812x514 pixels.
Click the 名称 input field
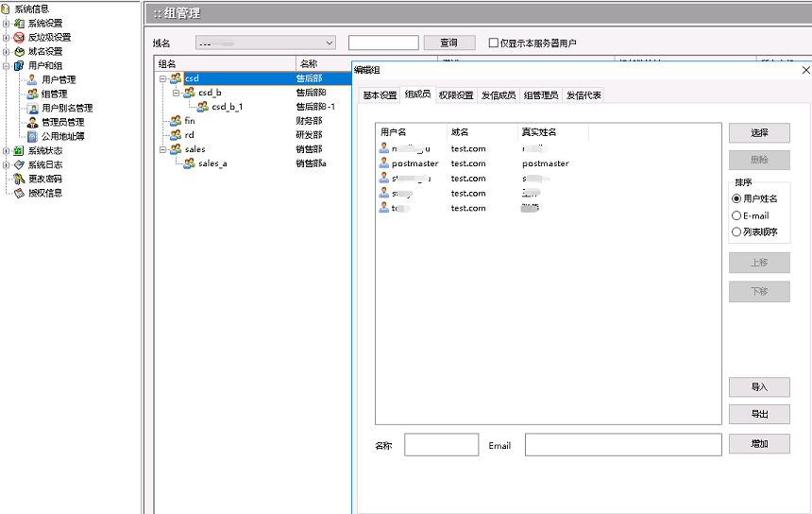click(441, 445)
